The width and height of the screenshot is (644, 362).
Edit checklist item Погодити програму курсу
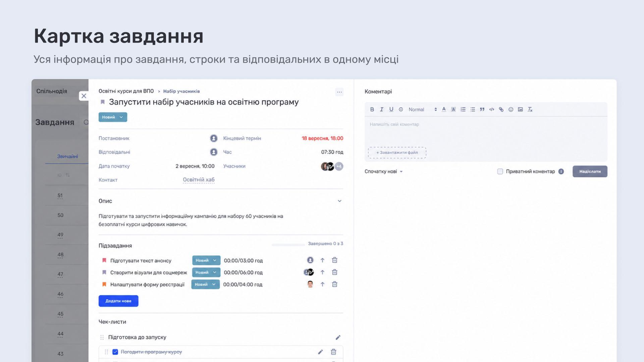click(x=320, y=352)
